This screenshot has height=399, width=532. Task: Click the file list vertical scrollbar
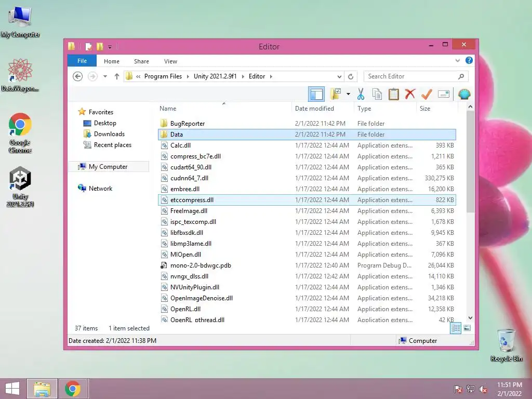click(470, 162)
